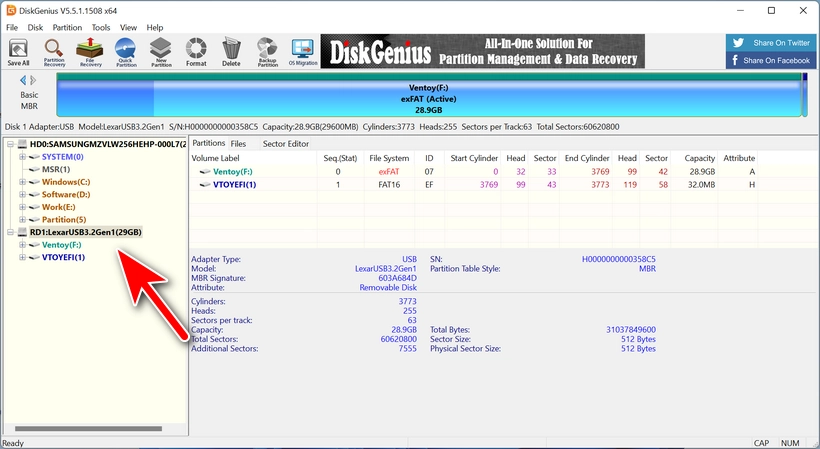Select SYSTEM(0) in the disk tree

point(63,157)
